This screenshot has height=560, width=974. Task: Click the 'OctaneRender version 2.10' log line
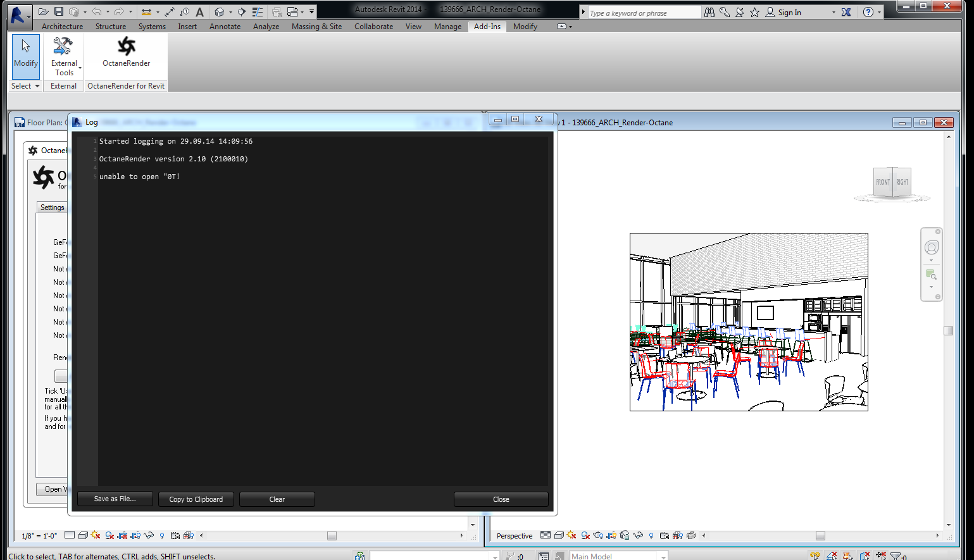tap(173, 159)
